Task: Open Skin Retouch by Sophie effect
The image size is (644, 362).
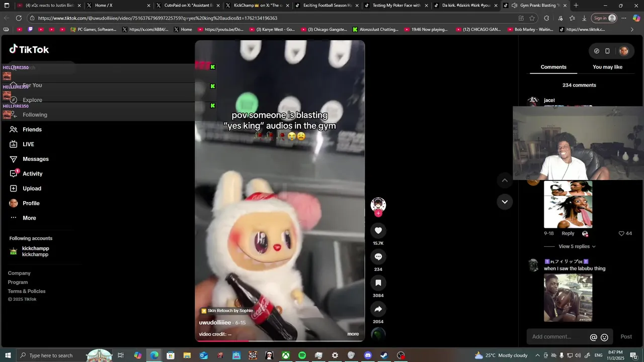Action: (227, 311)
